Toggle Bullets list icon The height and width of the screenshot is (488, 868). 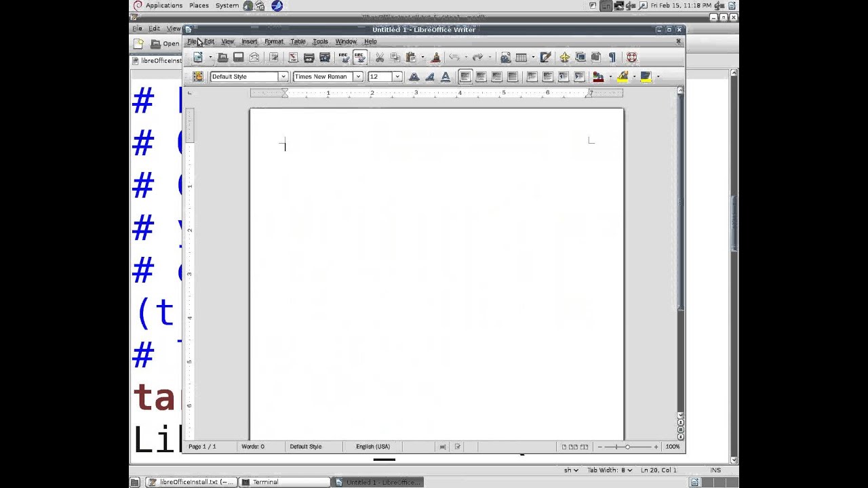pos(548,77)
